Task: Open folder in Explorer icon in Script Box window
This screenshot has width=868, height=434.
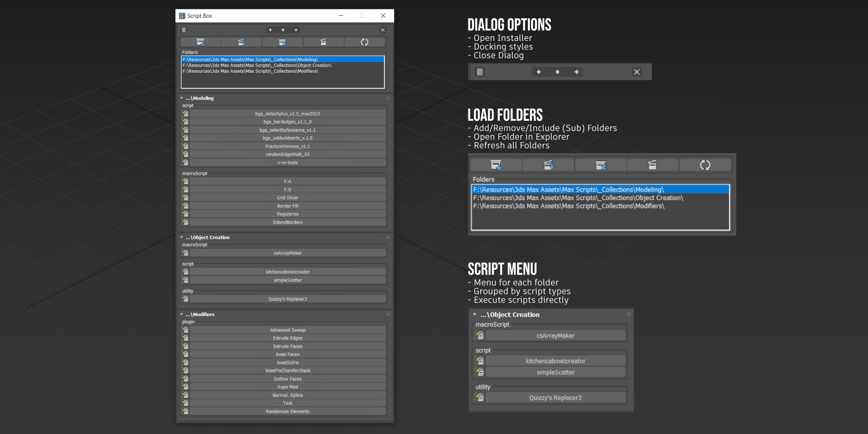Action: click(x=323, y=42)
